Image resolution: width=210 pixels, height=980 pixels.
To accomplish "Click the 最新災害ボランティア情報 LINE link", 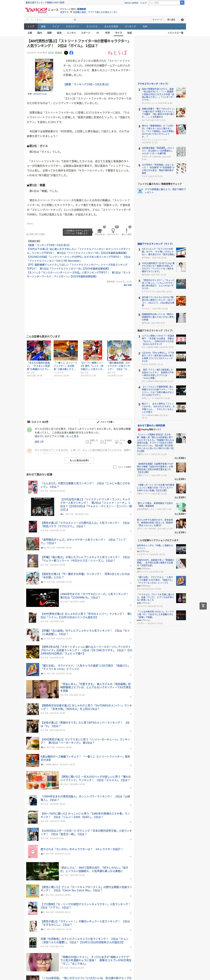I will (x=45, y=2).
